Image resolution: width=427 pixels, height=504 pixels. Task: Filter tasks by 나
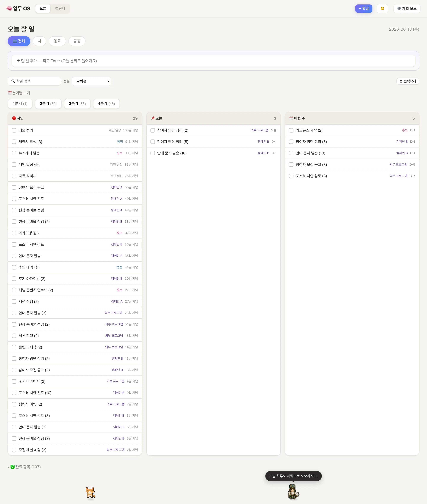click(x=39, y=41)
